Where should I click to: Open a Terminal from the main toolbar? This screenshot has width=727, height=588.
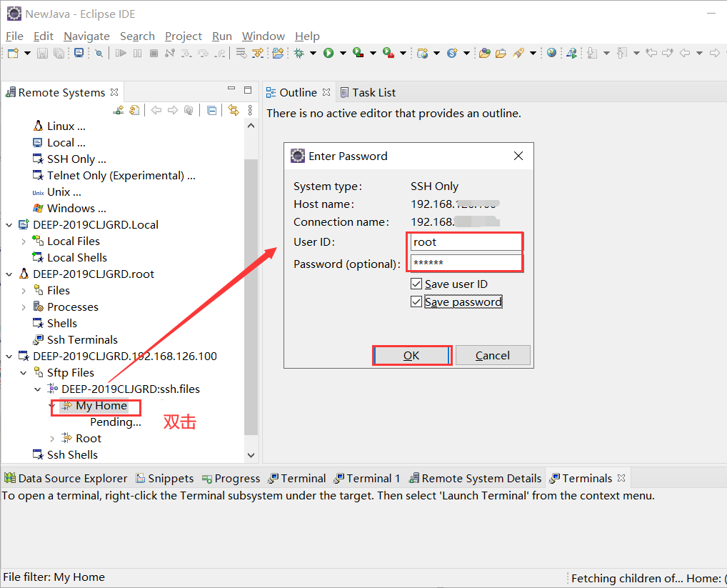point(79,54)
